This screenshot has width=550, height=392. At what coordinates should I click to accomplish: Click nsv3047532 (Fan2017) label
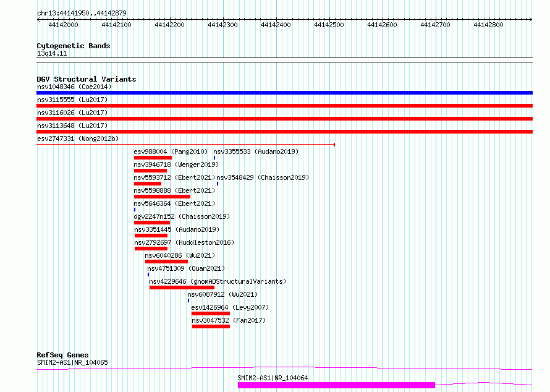229,320
